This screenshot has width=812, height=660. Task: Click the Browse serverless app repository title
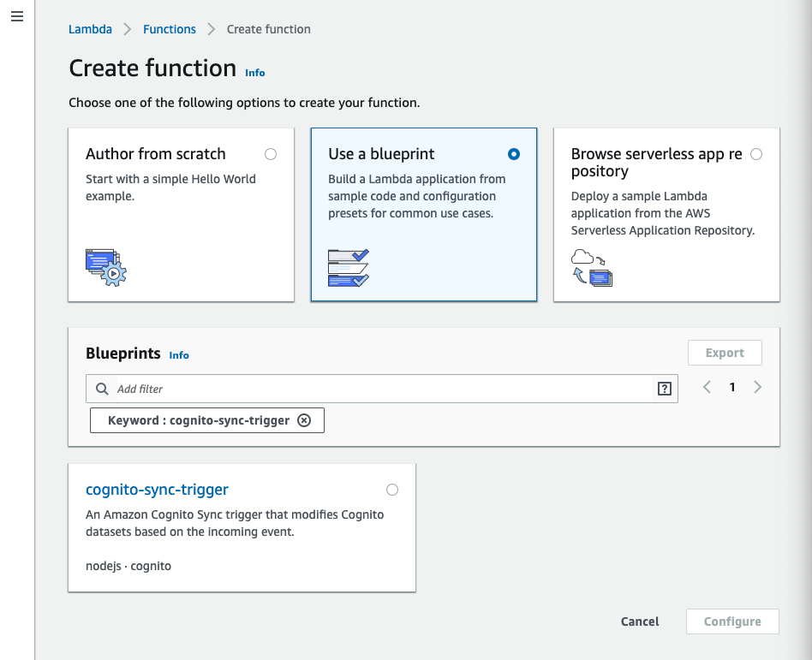[x=656, y=162]
